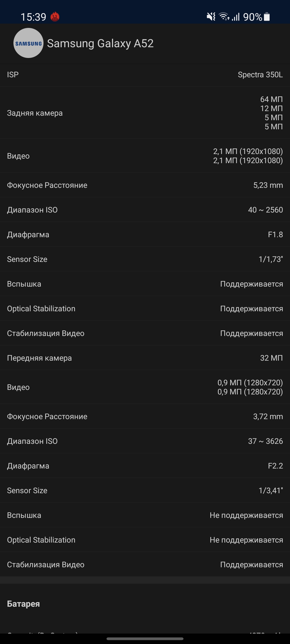Tap the Samsung logo avatar
The height and width of the screenshot is (644, 290).
pos(28,43)
